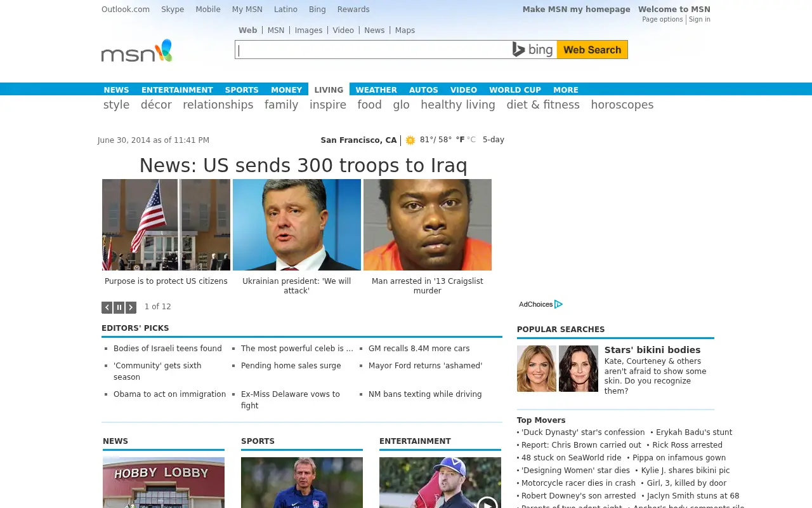Open Page options menu
812x508 pixels.
662,20
